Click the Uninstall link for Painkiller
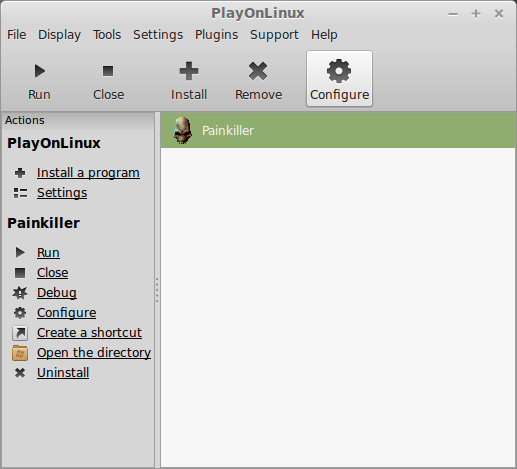Viewport: 517px width, 469px height. [x=63, y=373]
